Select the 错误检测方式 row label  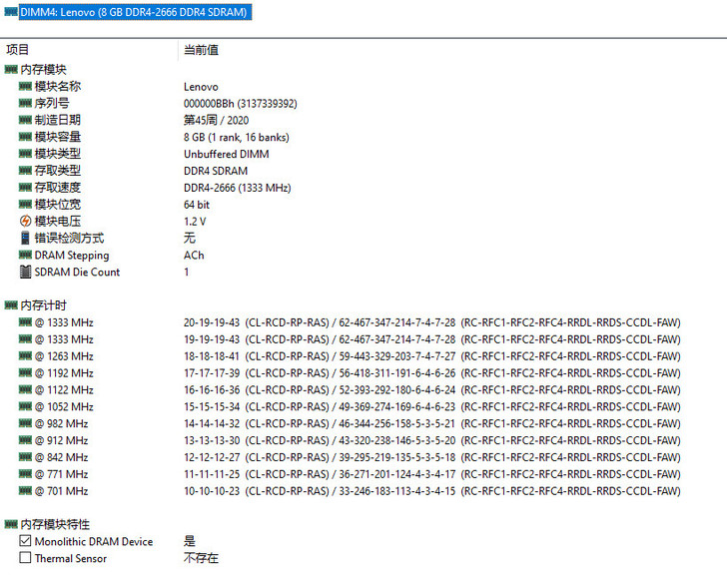pyautogui.click(x=69, y=238)
